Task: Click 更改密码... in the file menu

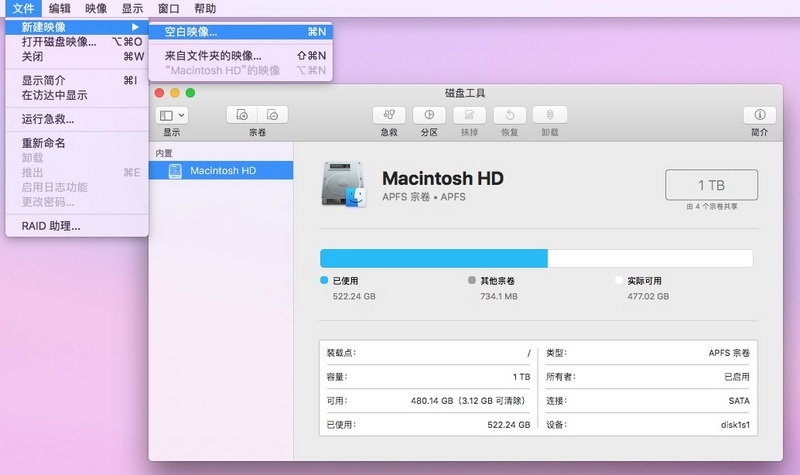Action: click(x=77, y=202)
